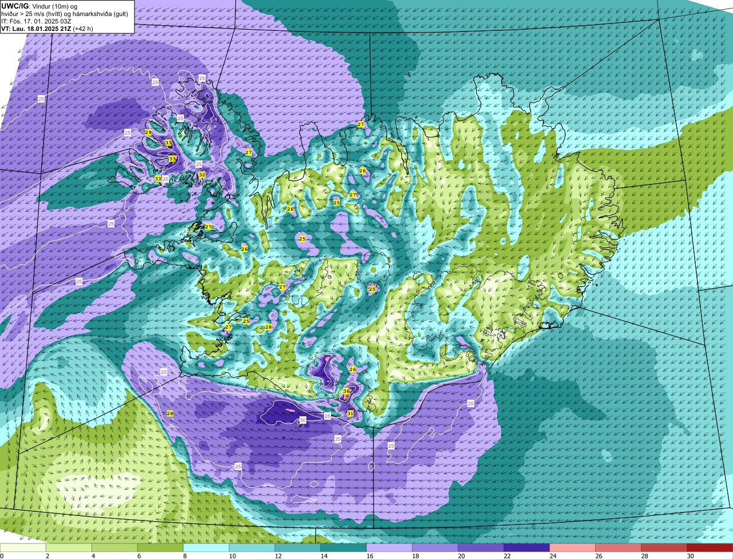This screenshot has height=560, width=733.
Task: Click the yellow gust label 29
Action: coord(148,132)
